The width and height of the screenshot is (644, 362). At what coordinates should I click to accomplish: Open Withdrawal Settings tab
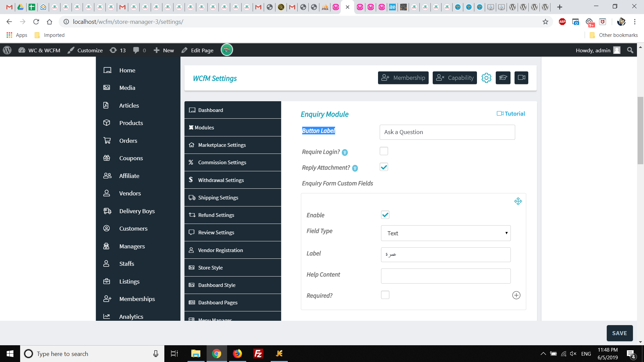coord(233,180)
